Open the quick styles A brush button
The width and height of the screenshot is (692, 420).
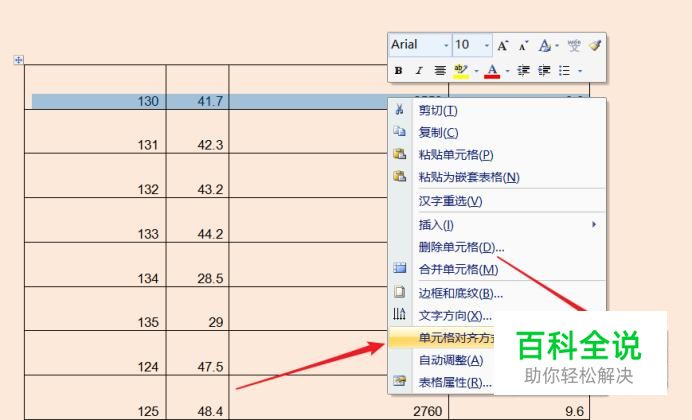(544, 45)
